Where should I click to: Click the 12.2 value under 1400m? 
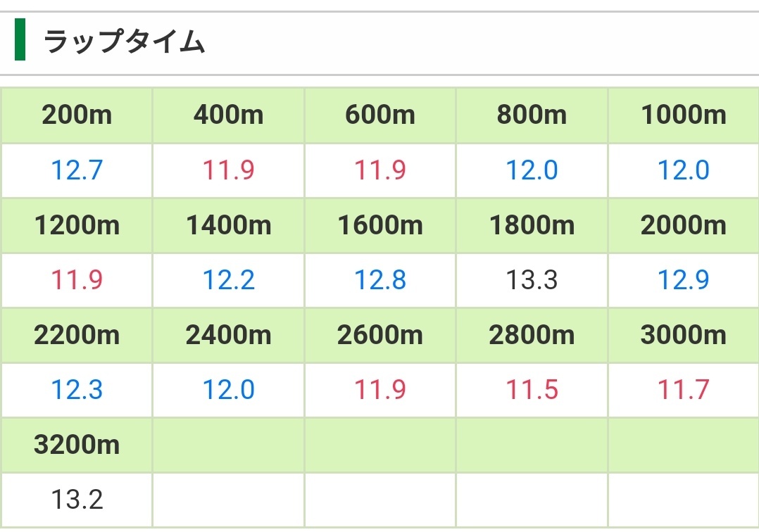[x=228, y=279]
